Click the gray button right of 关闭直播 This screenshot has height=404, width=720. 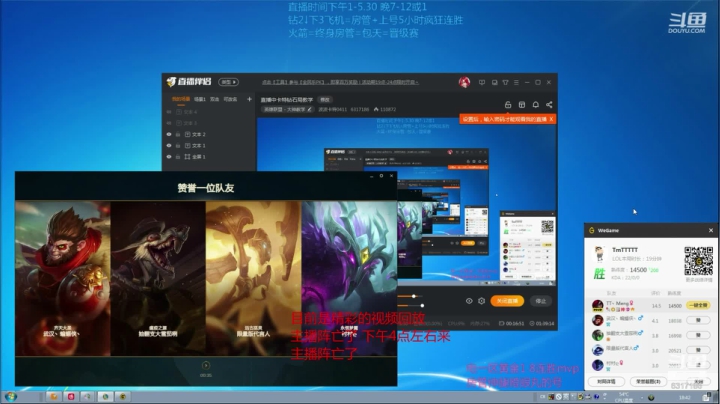[x=540, y=301]
